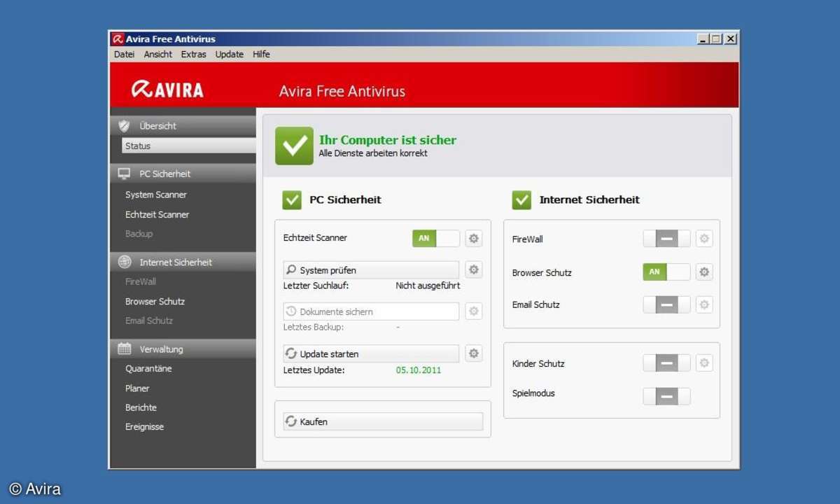Click calendar icon next to Verwaltung
The width and height of the screenshot is (840, 504).
click(124, 349)
